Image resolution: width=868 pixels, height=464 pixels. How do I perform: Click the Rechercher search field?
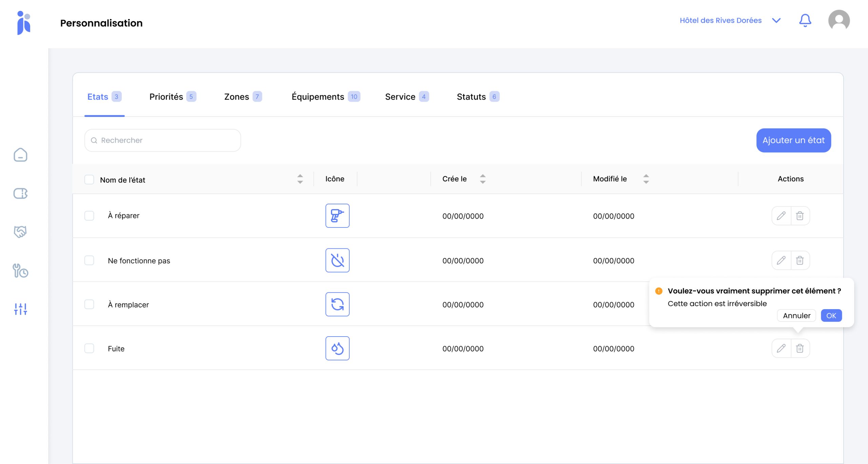(163, 140)
